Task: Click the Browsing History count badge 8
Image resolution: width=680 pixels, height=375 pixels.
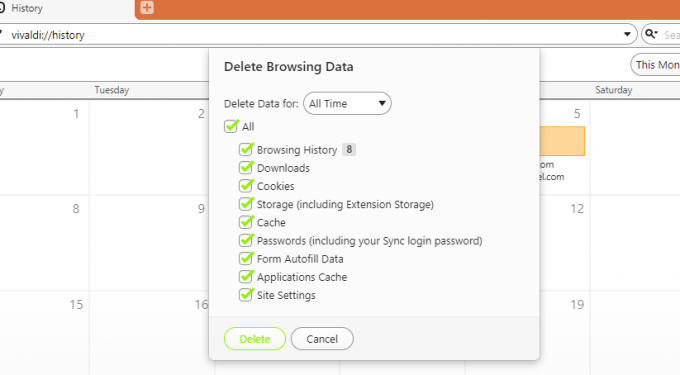Action: tap(349, 150)
